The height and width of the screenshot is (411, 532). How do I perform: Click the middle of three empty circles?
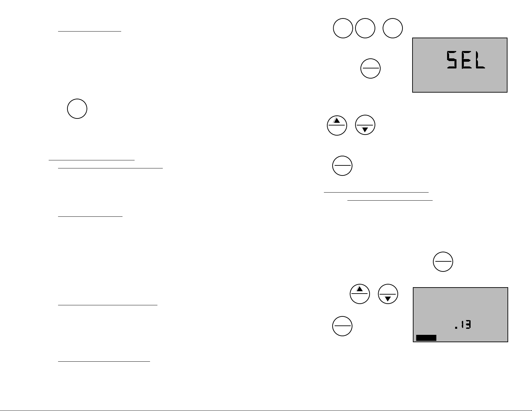pos(365,29)
